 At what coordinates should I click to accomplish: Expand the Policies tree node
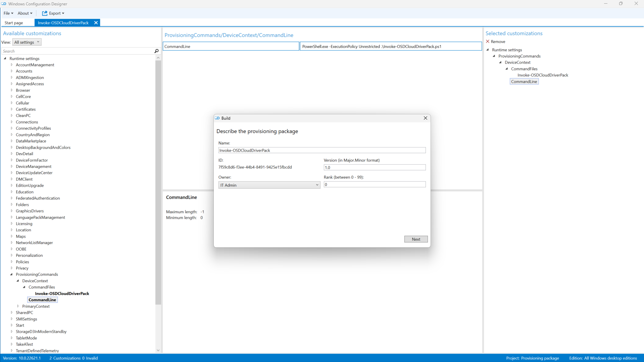12,262
